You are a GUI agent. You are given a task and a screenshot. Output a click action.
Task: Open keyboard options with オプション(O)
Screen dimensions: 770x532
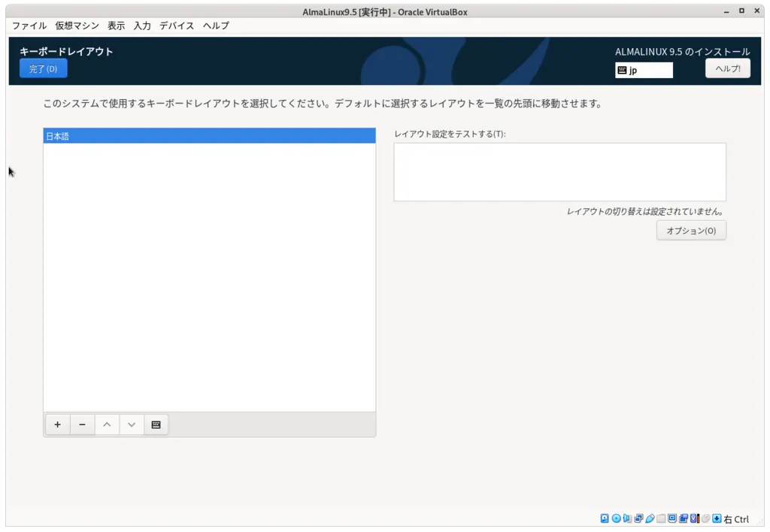pyautogui.click(x=690, y=230)
